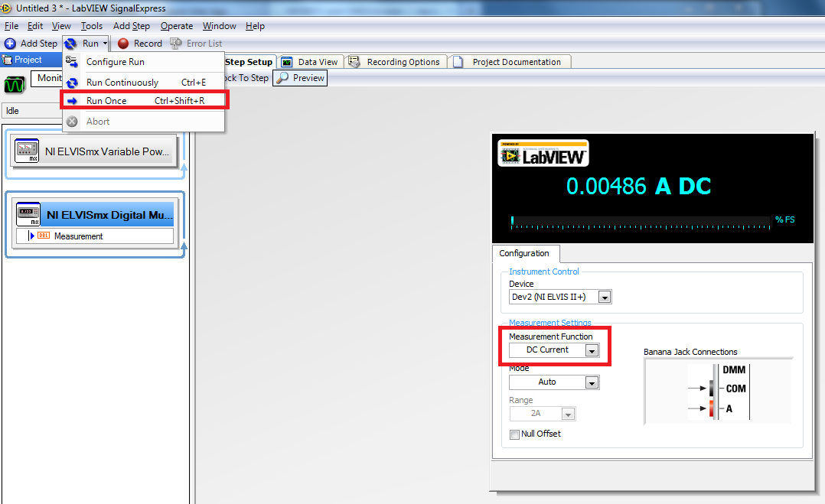The height and width of the screenshot is (504, 825).
Task: Open the Measurement Function dropdown
Action: pyautogui.click(x=592, y=350)
